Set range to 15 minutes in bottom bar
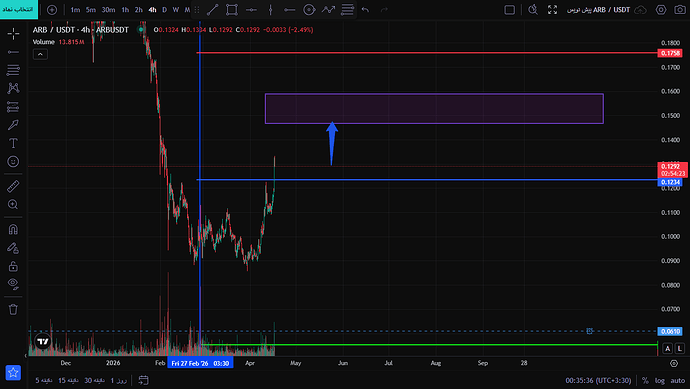 coord(68,380)
